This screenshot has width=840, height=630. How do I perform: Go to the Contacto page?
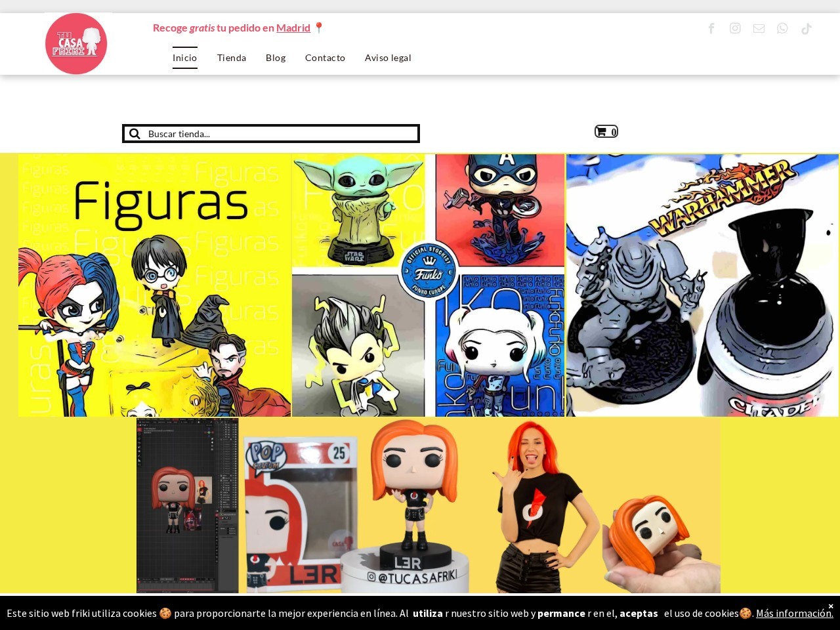point(325,58)
